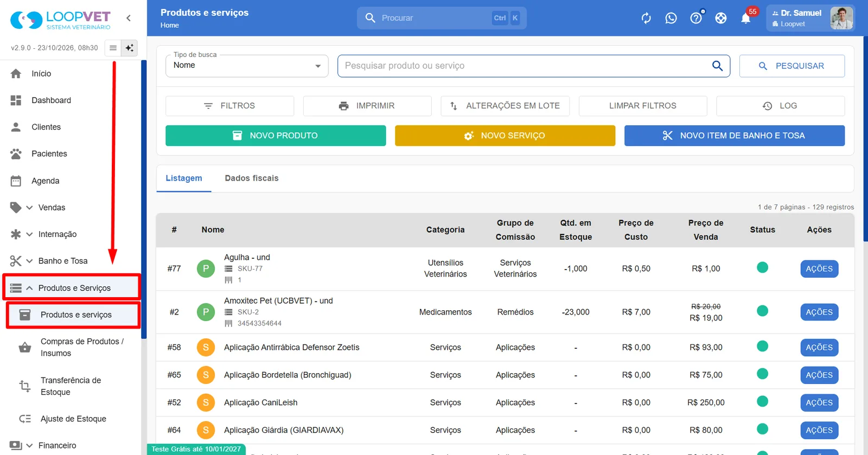This screenshot has height=455, width=868.
Task: Click LIMPAR FILTROS button
Action: click(x=643, y=106)
